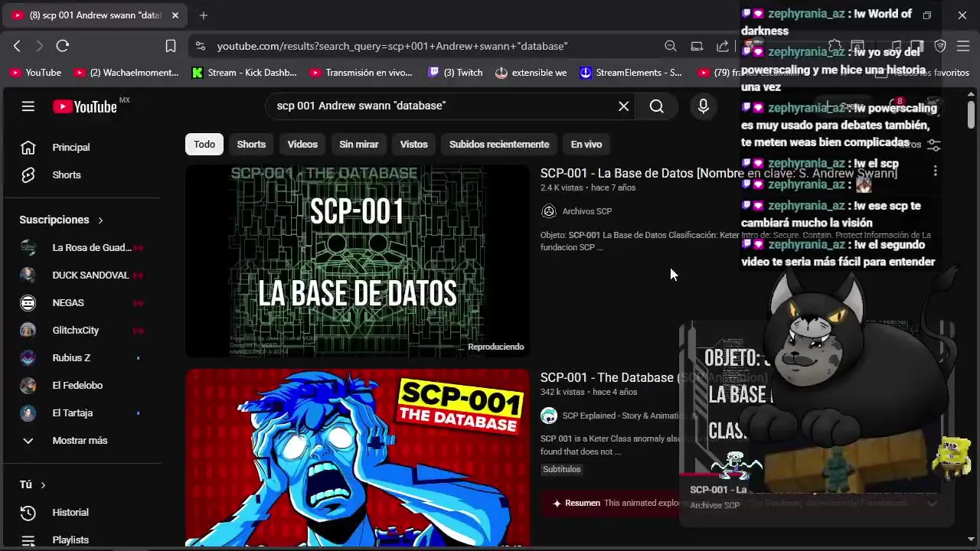Select the Todo filter chip
The width and height of the screenshot is (980, 551).
click(204, 145)
